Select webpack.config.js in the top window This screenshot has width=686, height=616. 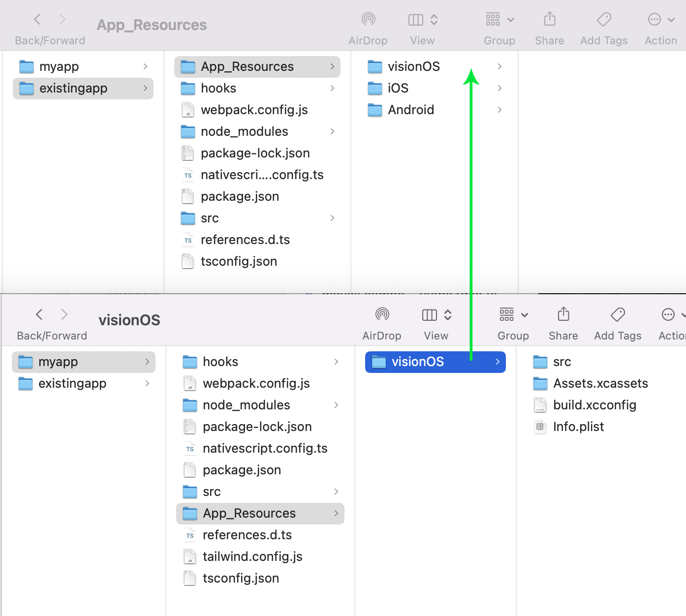(x=254, y=110)
